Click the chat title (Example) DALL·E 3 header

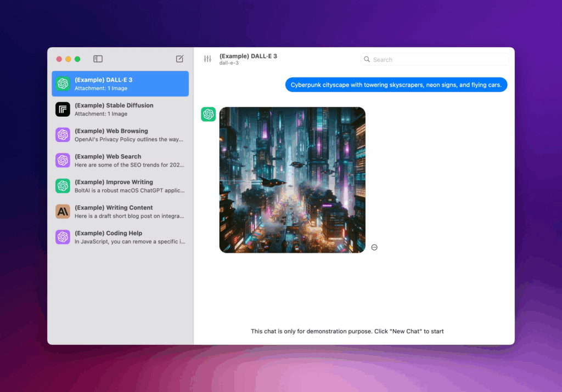point(248,56)
